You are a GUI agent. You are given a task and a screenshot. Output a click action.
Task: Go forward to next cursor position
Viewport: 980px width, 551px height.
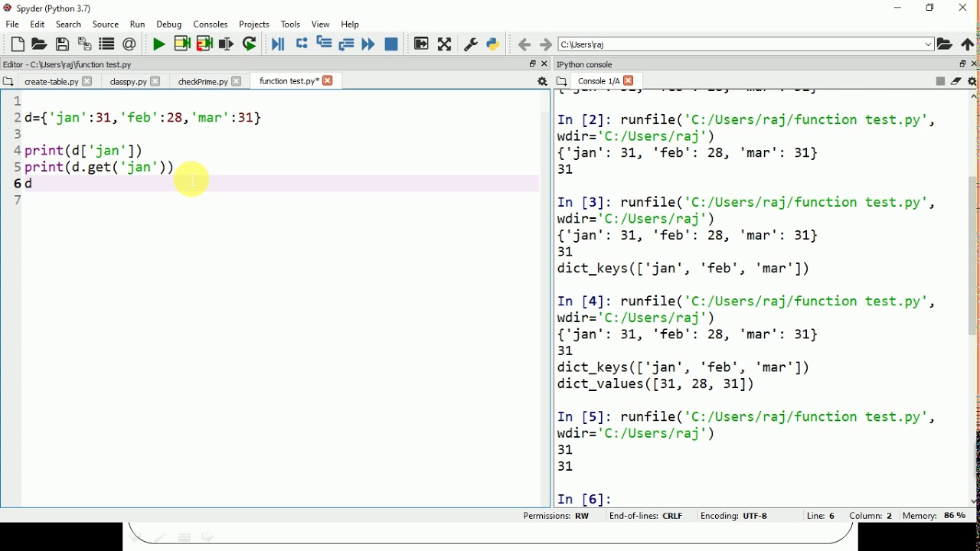click(547, 45)
